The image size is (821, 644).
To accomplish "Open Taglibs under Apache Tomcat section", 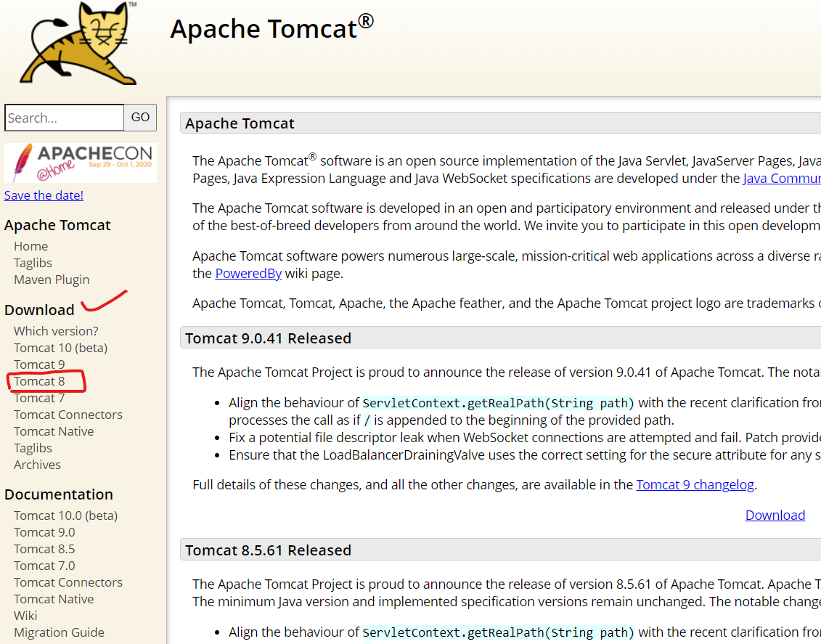I will 33,263.
